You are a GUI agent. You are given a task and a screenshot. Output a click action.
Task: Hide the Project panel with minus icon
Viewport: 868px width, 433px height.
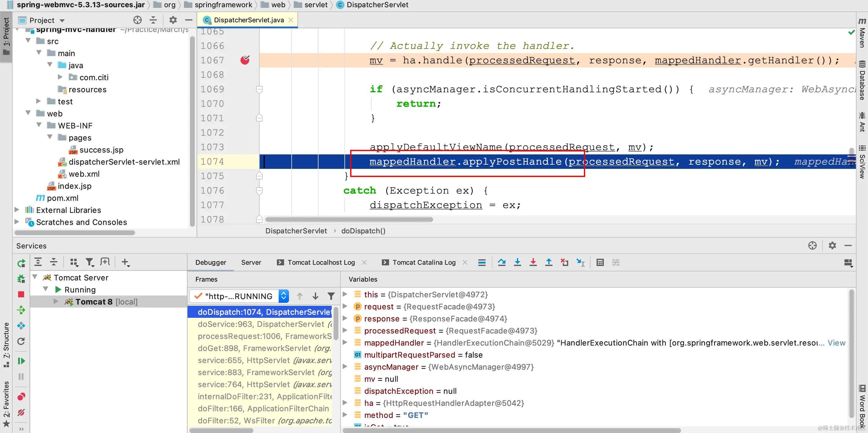[x=189, y=20]
